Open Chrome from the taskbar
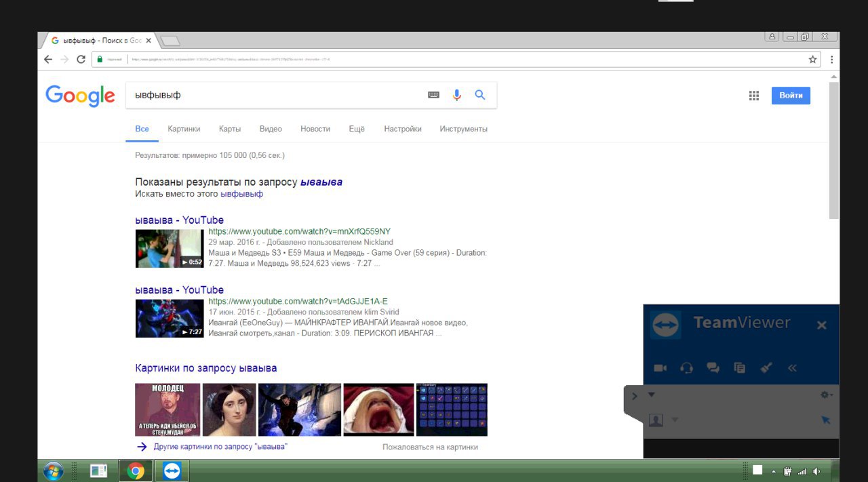Screen dimensions: 868x482 (x=136, y=470)
